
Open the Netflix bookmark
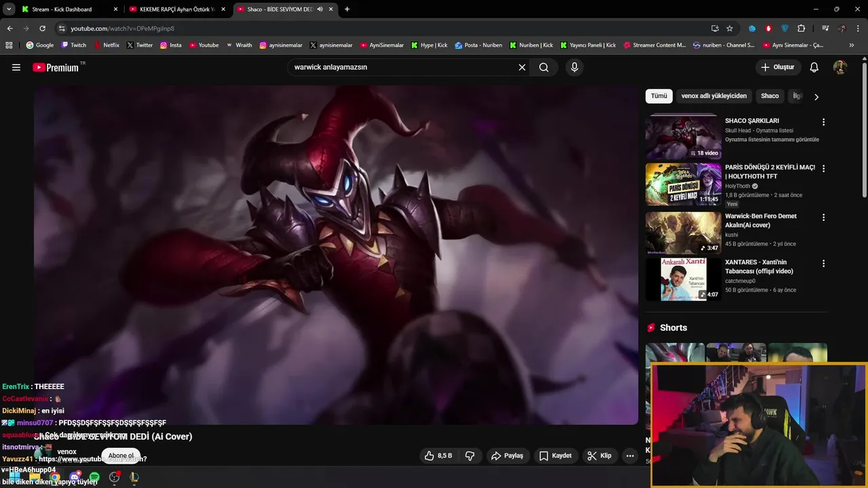(106, 45)
